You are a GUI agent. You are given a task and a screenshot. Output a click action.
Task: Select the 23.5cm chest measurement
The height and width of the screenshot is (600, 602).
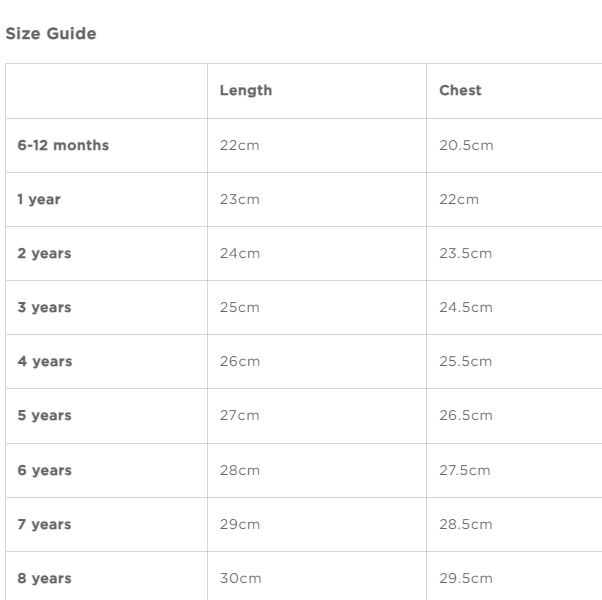[x=465, y=253]
